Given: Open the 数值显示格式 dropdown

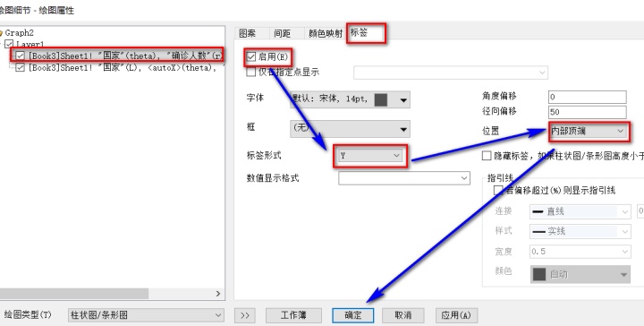Looking at the screenshot, I should coord(404,178).
